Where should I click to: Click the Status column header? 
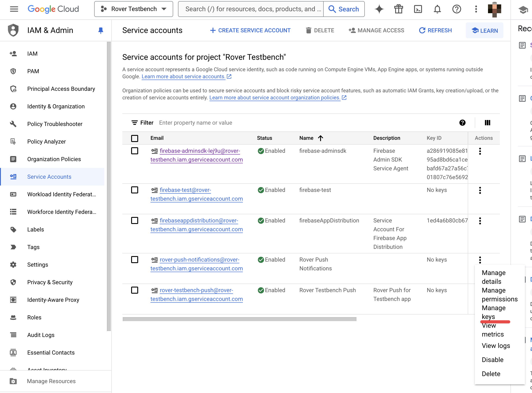[x=264, y=138]
